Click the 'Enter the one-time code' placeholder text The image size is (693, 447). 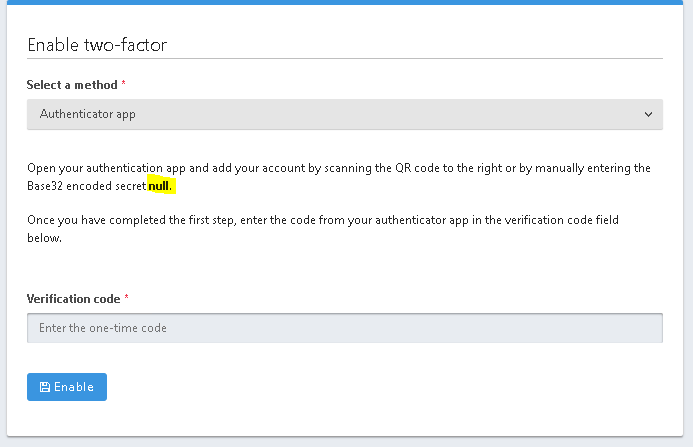[102, 328]
